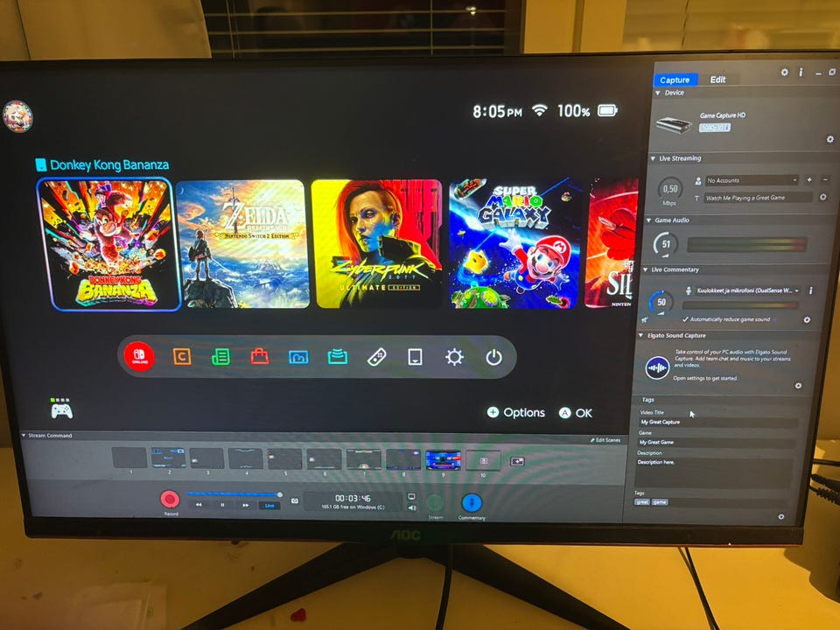Screen dimensions: 840x630
Task: Open the Nintendo eShop bag icon
Action: pyautogui.click(x=260, y=356)
